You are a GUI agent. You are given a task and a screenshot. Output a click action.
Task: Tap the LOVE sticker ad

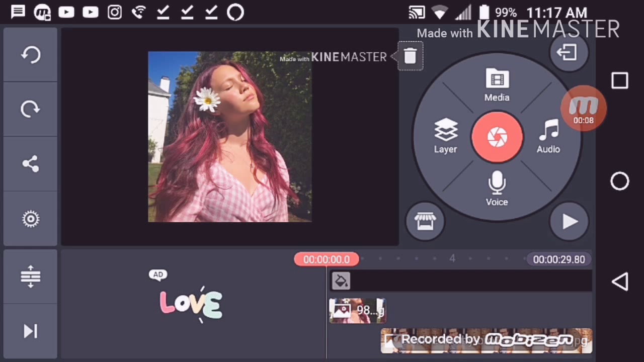(191, 305)
